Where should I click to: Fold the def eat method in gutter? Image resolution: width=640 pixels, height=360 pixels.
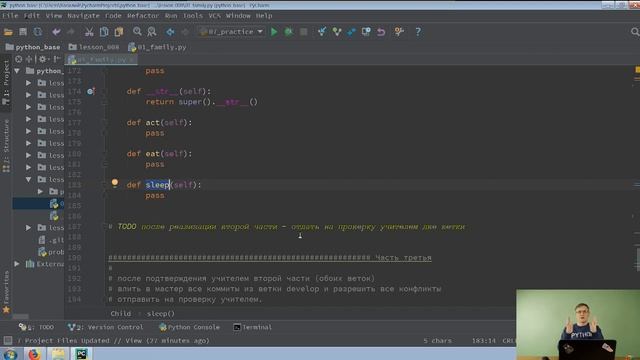coord(105,154)
